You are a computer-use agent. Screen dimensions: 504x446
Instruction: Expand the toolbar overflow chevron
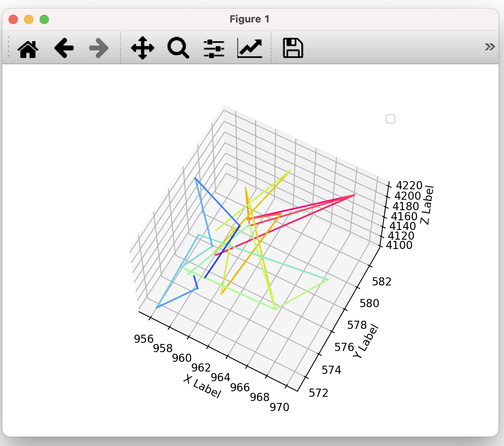[490, 47]
